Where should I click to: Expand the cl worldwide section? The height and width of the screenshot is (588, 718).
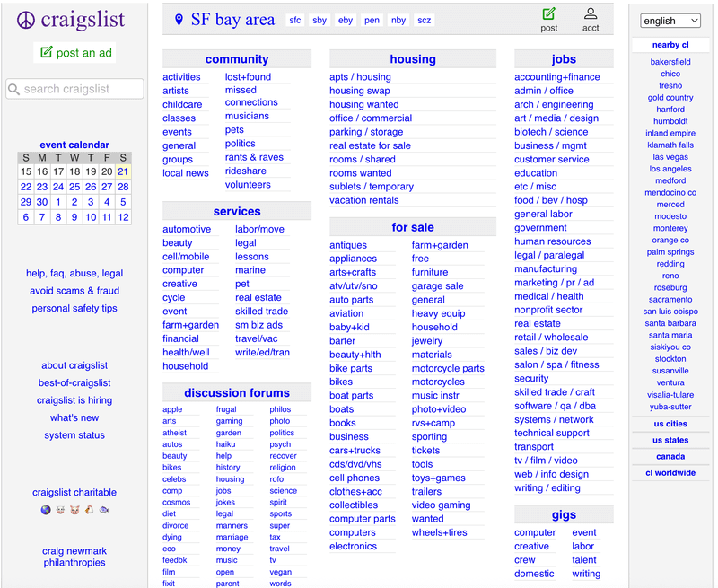tap(670, 473)
